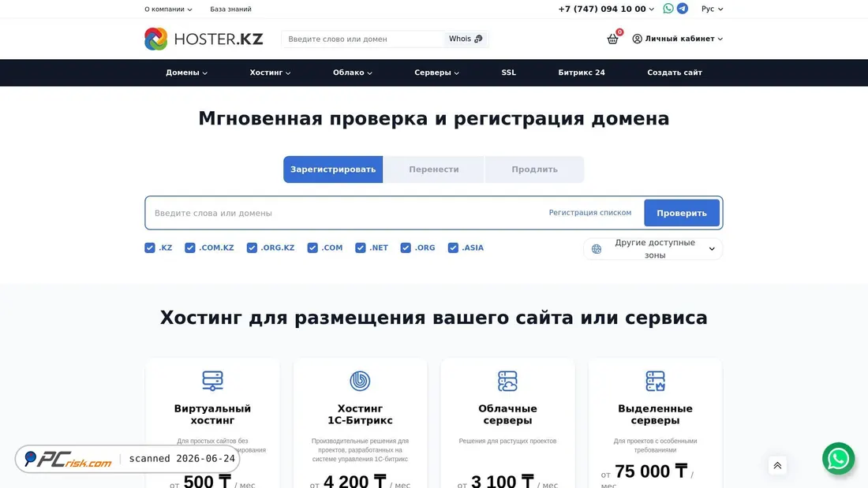
Task: Open the Рус language selector
Action: [712, 9]
